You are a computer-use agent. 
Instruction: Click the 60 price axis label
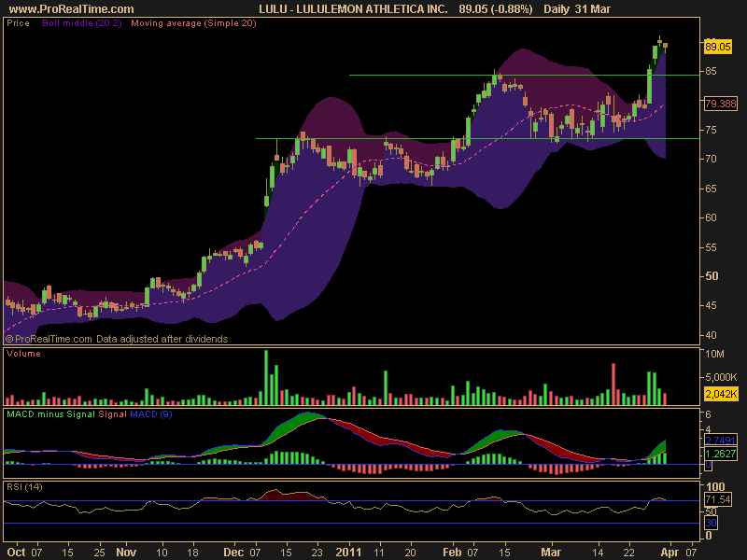711,217
